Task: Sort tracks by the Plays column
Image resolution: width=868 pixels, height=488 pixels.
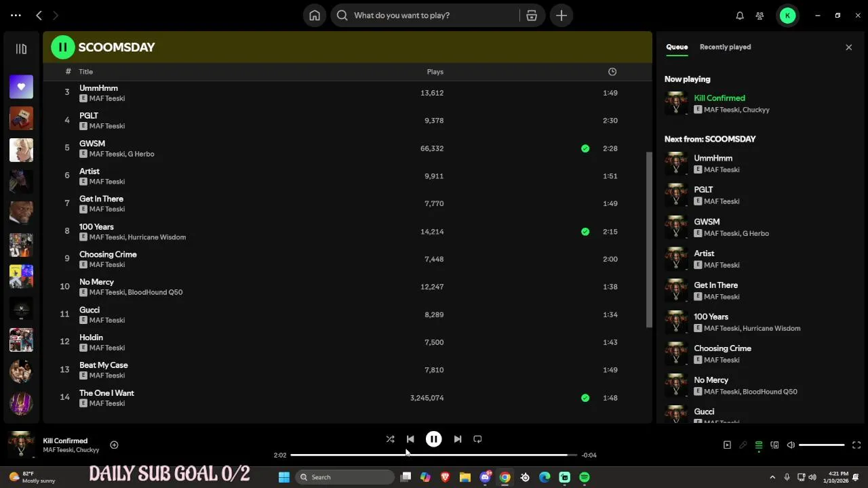Action: pyautogui.click(x=435, y=72)
